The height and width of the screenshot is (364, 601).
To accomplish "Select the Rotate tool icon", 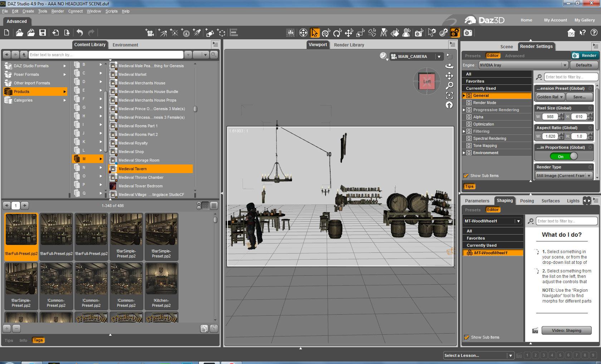I will 337,33.
